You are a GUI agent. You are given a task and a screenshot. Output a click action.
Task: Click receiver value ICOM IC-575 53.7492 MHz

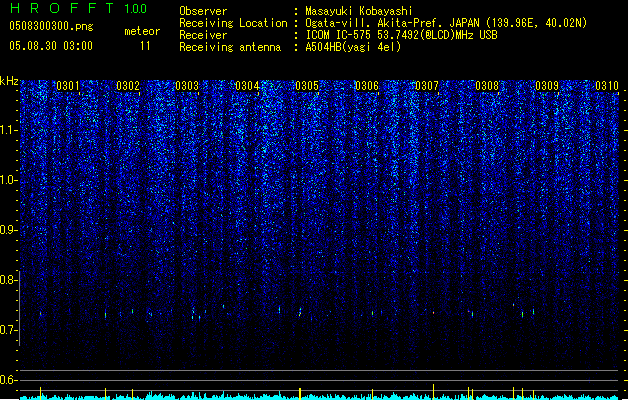(402, 35)
